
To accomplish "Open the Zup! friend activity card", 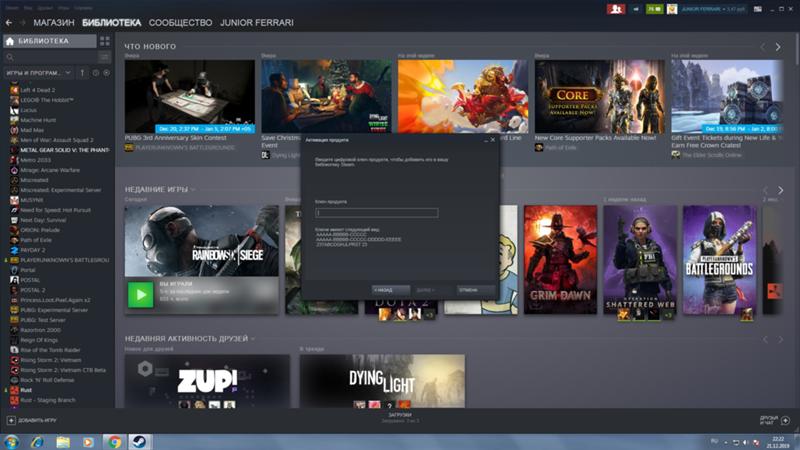I will pyautogui.click(x=207, y=381).
